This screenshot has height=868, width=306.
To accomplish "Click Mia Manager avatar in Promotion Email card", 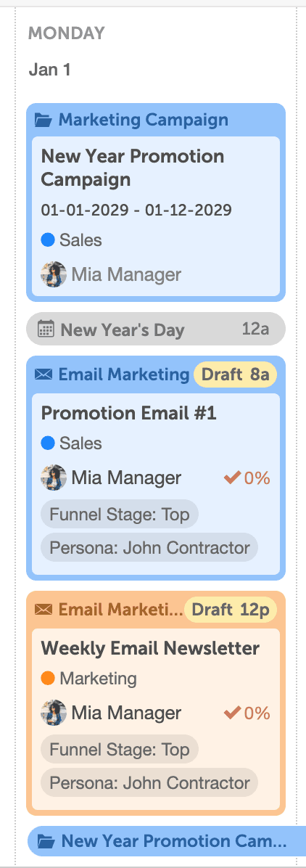I will (54, 478).
